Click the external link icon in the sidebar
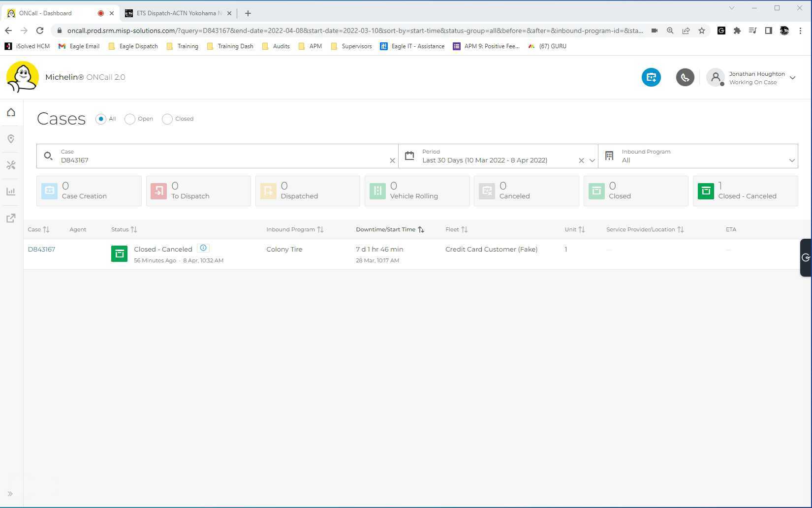The height and width of the screenshot is (508, 812). tap(10, 218)
